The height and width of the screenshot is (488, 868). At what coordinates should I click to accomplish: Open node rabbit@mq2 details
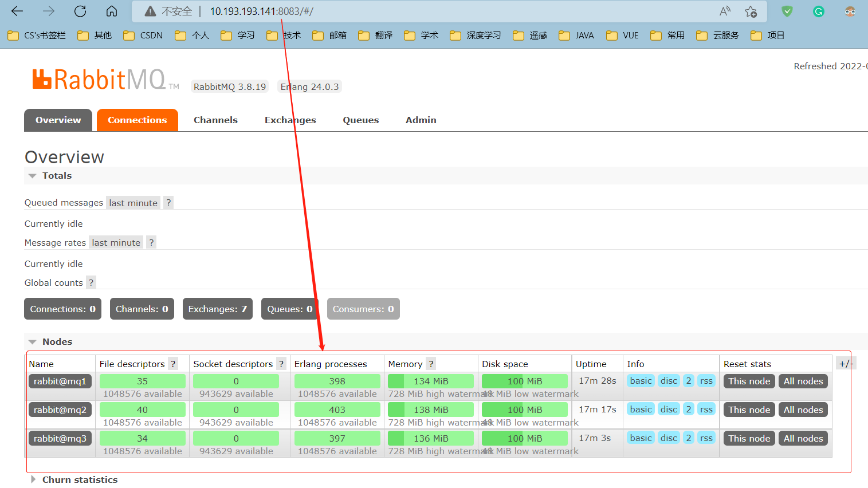(x=60, y=410)
